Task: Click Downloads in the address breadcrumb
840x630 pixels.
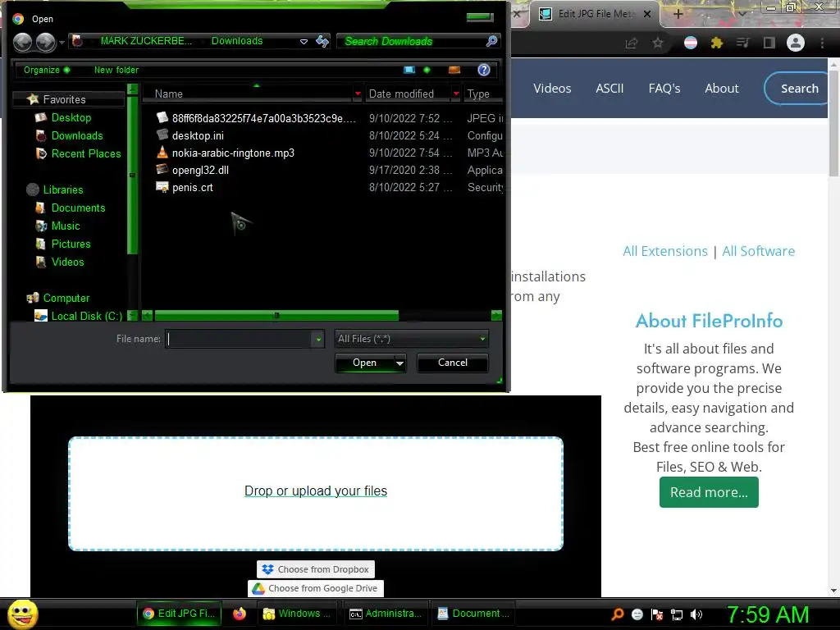Action: pyautogui.click(x=237, y=41)
